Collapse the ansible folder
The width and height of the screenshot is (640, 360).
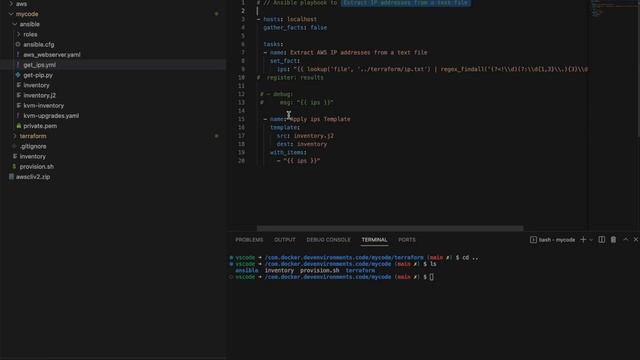pos(15,24)
